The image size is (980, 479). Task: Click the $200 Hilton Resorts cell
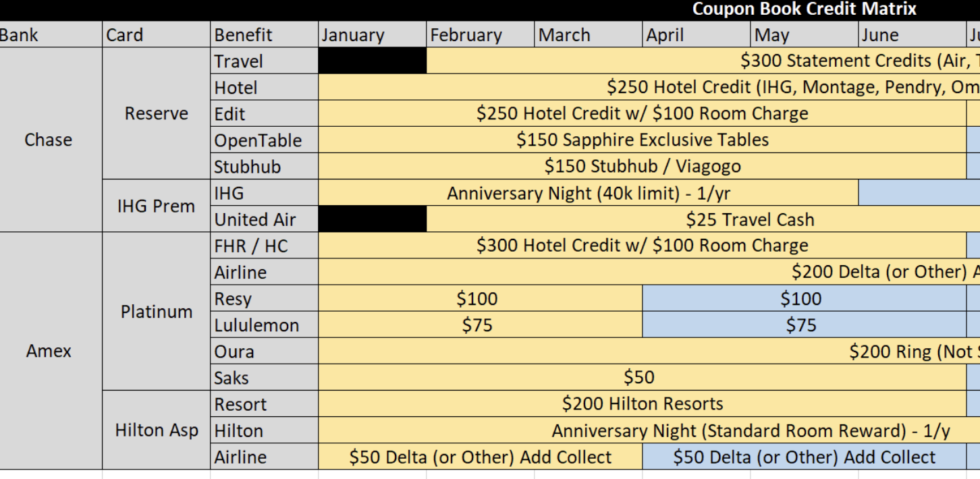pos(642,403)
